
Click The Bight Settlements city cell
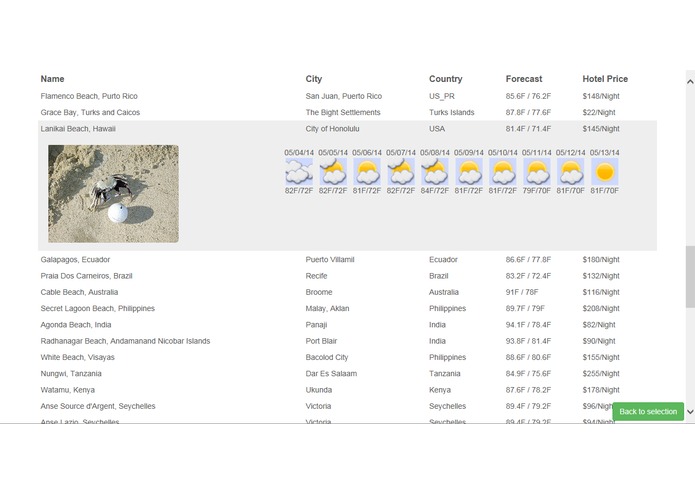pos(343,113)
